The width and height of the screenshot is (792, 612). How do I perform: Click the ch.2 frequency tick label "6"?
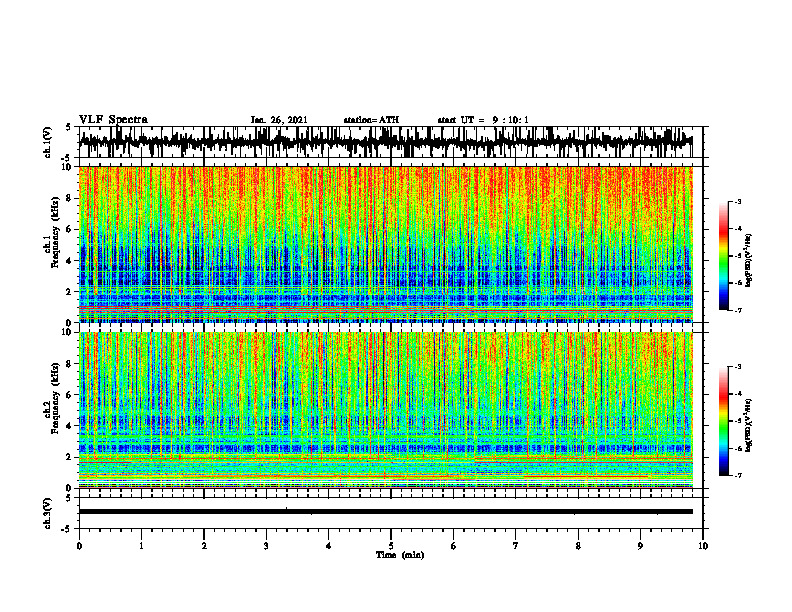71,395
